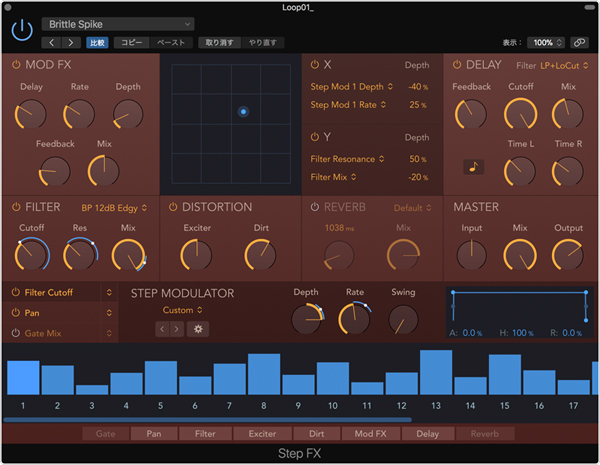Click the 比較 compare button
The image size is (600, 465).
(x=97, y=42)
